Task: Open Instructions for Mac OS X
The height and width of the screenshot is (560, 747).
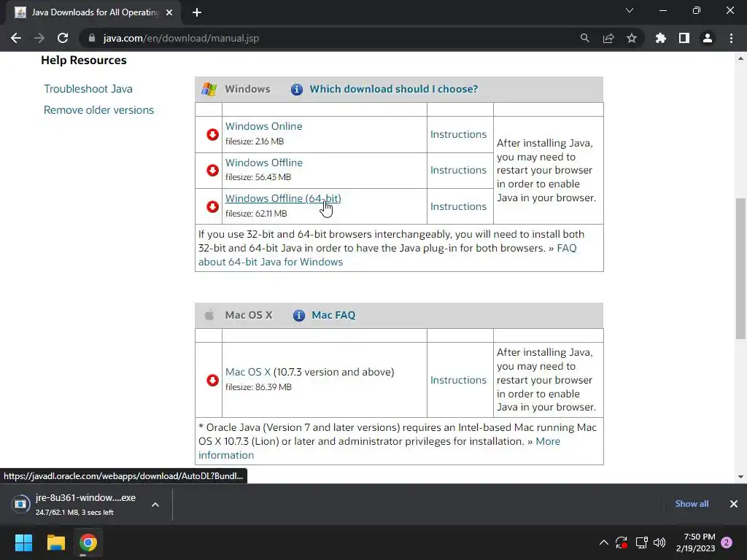Action: pos(458,380)
